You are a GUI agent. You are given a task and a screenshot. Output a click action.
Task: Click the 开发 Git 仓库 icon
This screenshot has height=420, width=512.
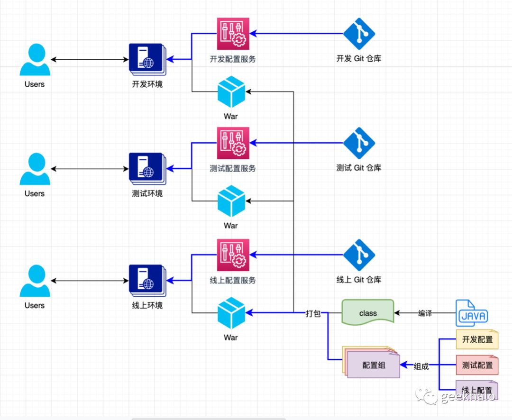tap(359, 34)
